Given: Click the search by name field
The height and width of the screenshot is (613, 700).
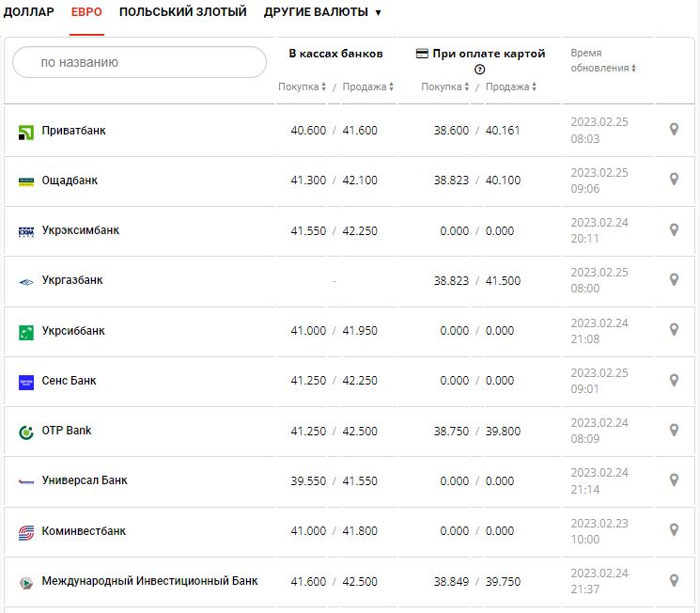Looking at the screenshot, I should 139,63.
